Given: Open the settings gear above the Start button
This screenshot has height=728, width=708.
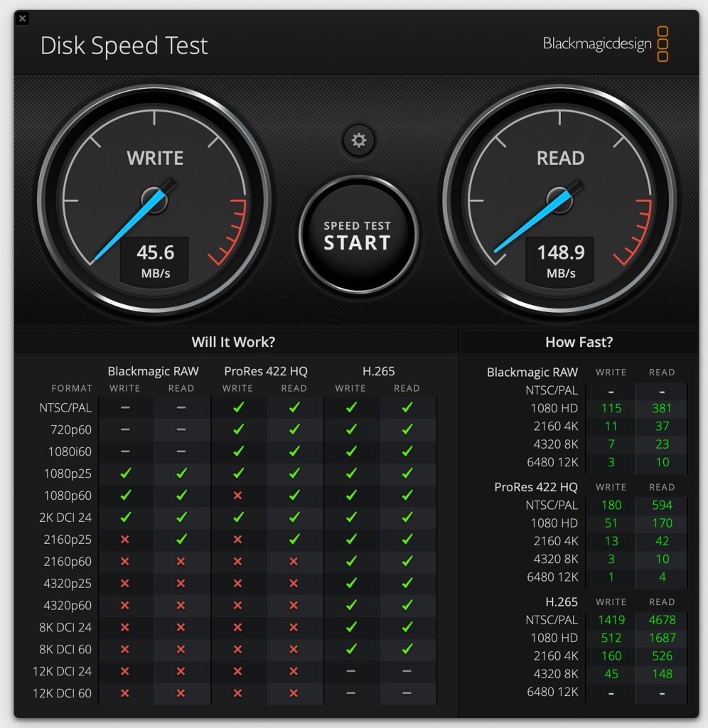Looking at the screenshot, I should 358,140.
